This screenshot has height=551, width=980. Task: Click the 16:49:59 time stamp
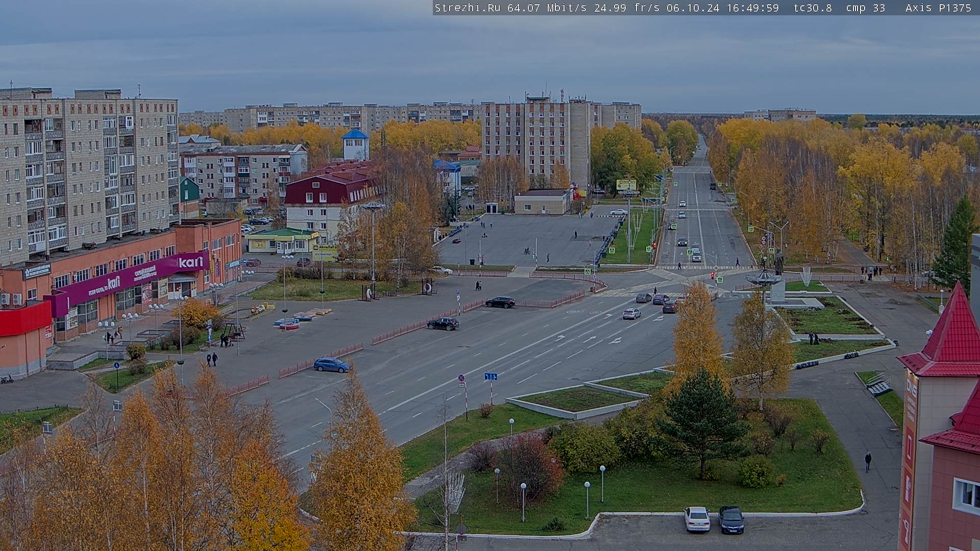click(x=753, y=8)
